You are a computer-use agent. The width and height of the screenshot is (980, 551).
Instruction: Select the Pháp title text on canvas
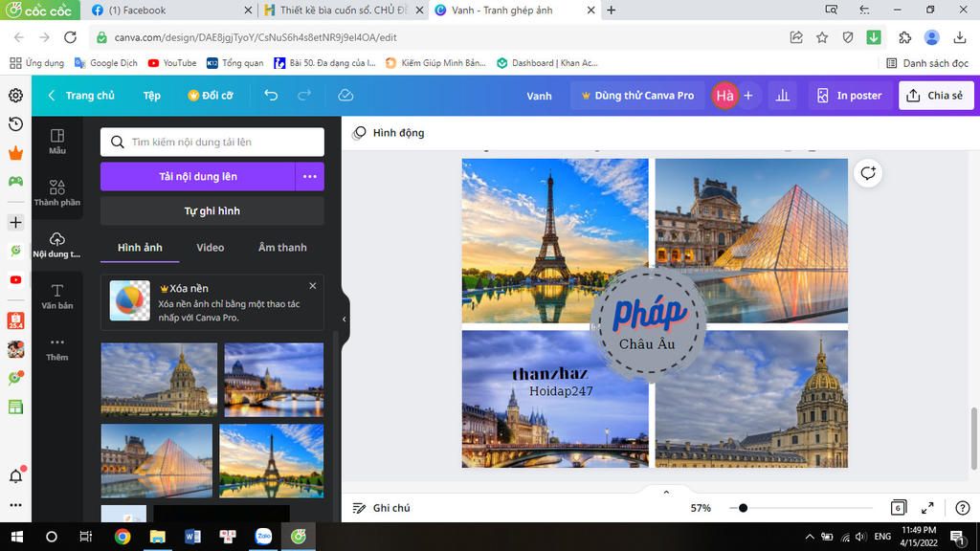pos(649,312)
